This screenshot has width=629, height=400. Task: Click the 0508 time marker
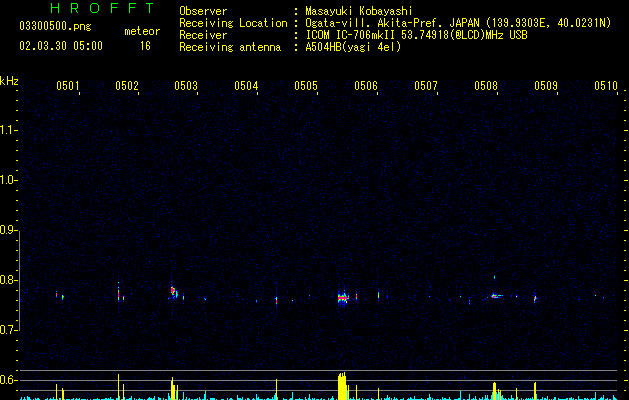[x=486, y=85]
